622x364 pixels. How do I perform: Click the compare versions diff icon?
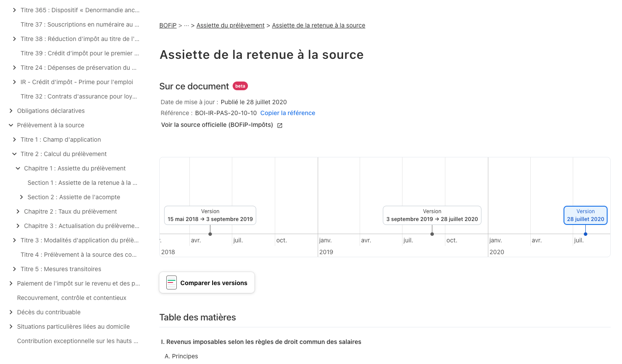coord(172,283)
